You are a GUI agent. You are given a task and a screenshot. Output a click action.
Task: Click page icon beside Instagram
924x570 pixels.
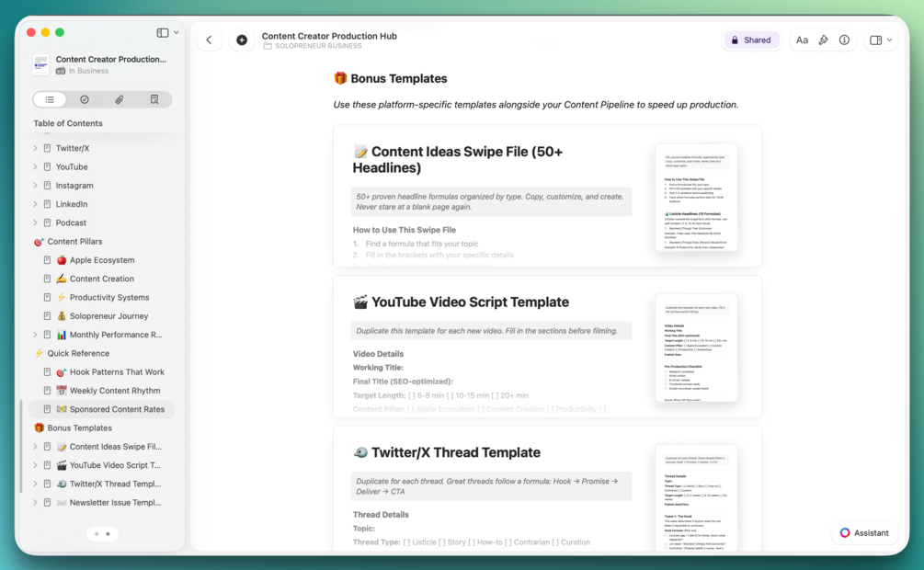point(47,186)
